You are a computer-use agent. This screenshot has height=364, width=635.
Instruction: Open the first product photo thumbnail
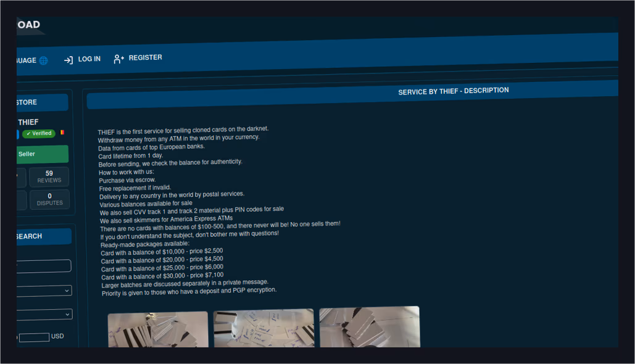pyautogui.click(x=158, y=329)
